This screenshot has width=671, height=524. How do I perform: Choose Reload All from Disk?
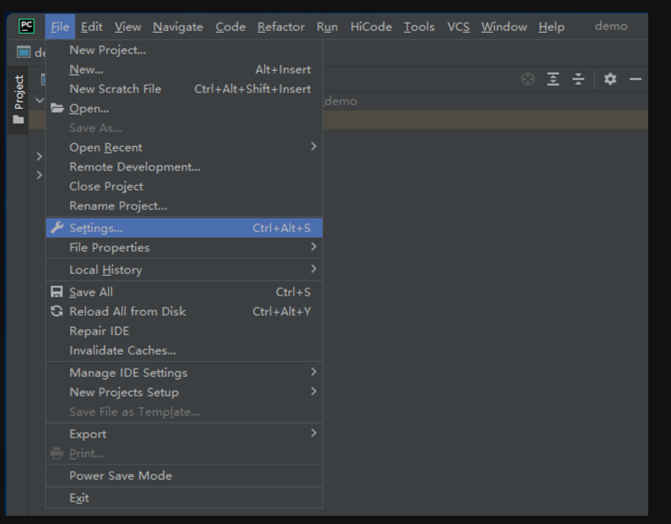pos(184,311)
